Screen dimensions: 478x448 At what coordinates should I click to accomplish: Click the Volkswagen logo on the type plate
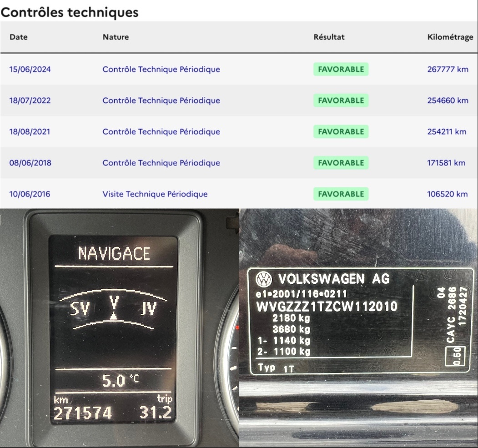click(x=265, y=279)
